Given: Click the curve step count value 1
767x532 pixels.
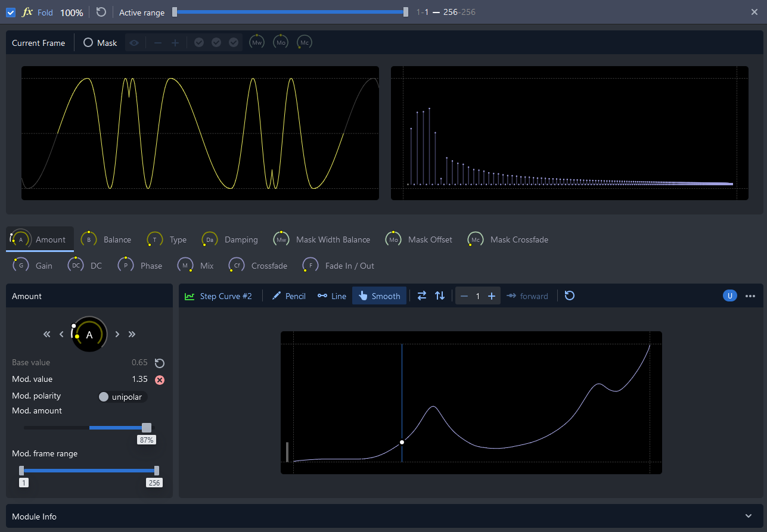Looking at the screenshot, I should pyautogui.click(x=478, y=296).
